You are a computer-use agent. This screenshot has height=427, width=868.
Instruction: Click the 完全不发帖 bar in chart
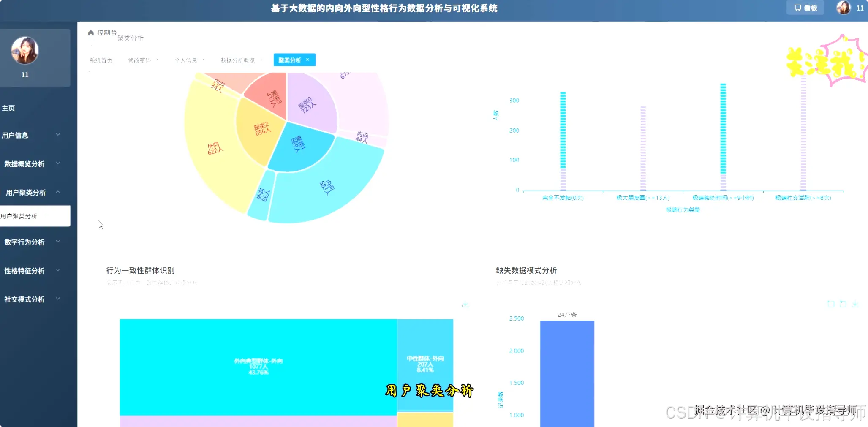(x=563, y=141)
